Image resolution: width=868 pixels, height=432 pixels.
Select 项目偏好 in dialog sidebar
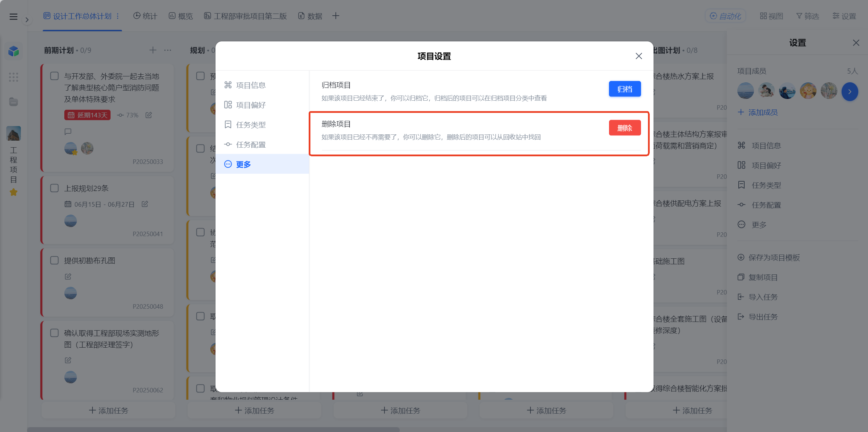(x=262, y=105)
